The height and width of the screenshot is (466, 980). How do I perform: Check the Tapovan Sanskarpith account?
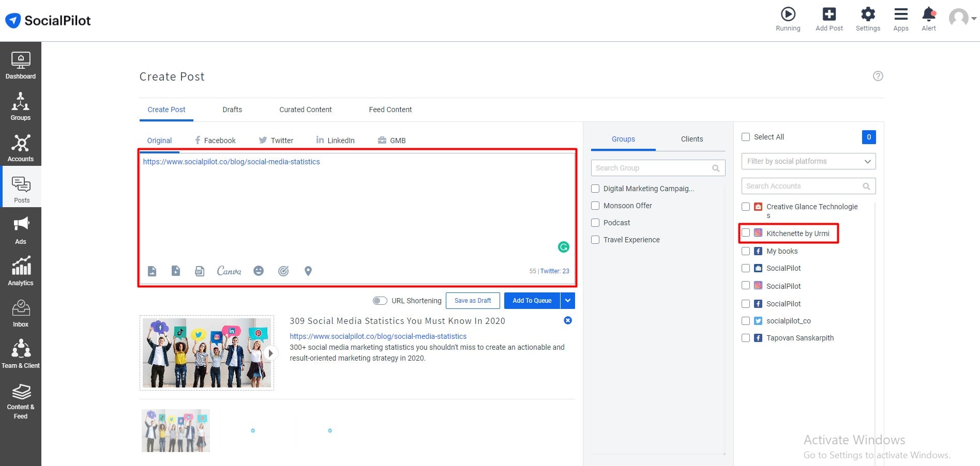point(746,338)
